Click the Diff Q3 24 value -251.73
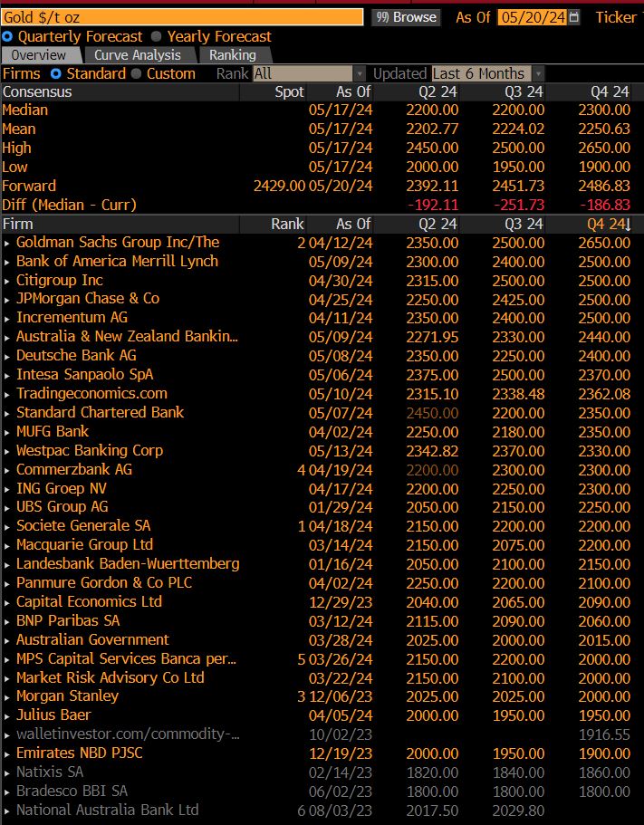 tap(519, 206)
